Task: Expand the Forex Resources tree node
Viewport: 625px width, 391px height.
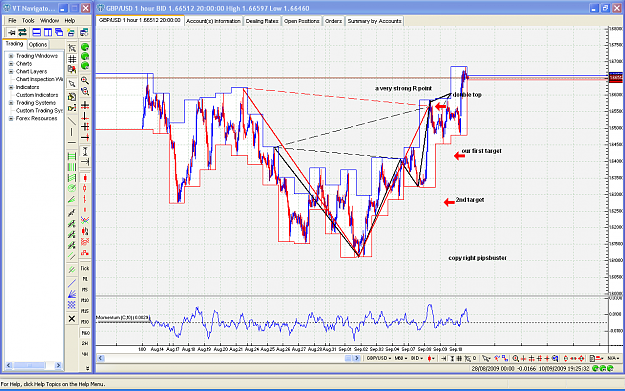Action: [11, 118]
